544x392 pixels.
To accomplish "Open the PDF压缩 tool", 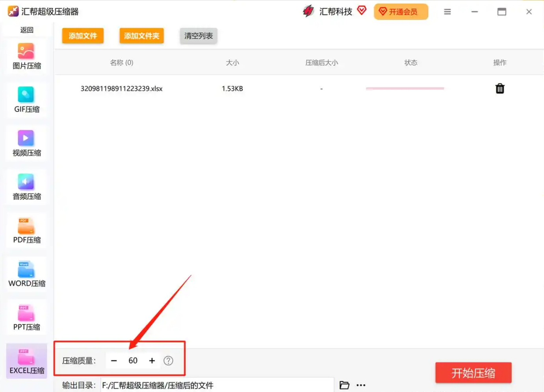I will 27,230.
